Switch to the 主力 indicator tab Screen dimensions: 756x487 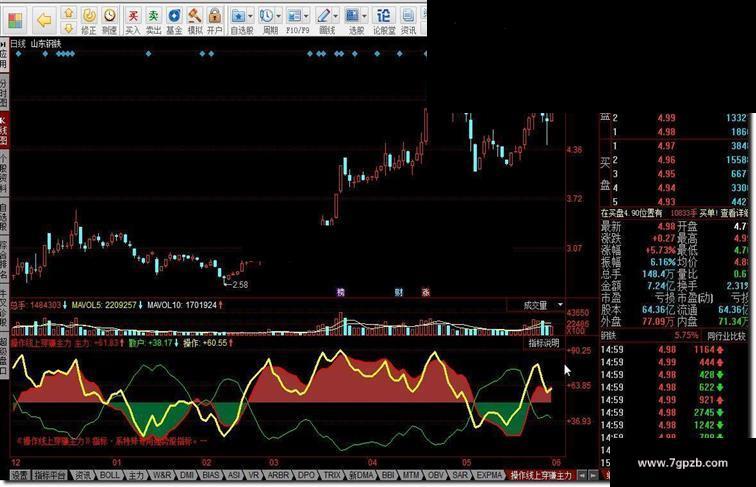136,475
